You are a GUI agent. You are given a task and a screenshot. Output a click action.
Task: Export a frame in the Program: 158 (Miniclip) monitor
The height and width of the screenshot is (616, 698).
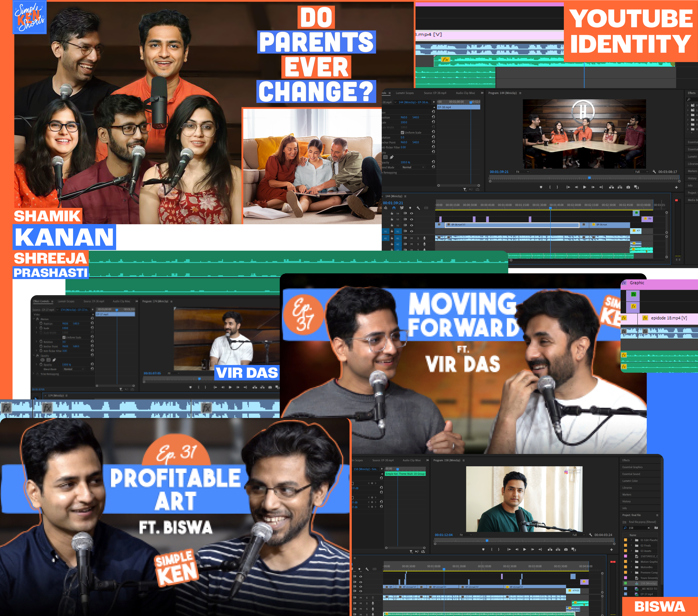566,549
